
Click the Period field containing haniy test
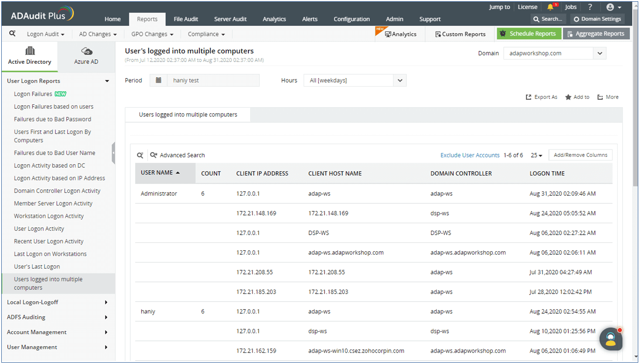tap(213, 80)
